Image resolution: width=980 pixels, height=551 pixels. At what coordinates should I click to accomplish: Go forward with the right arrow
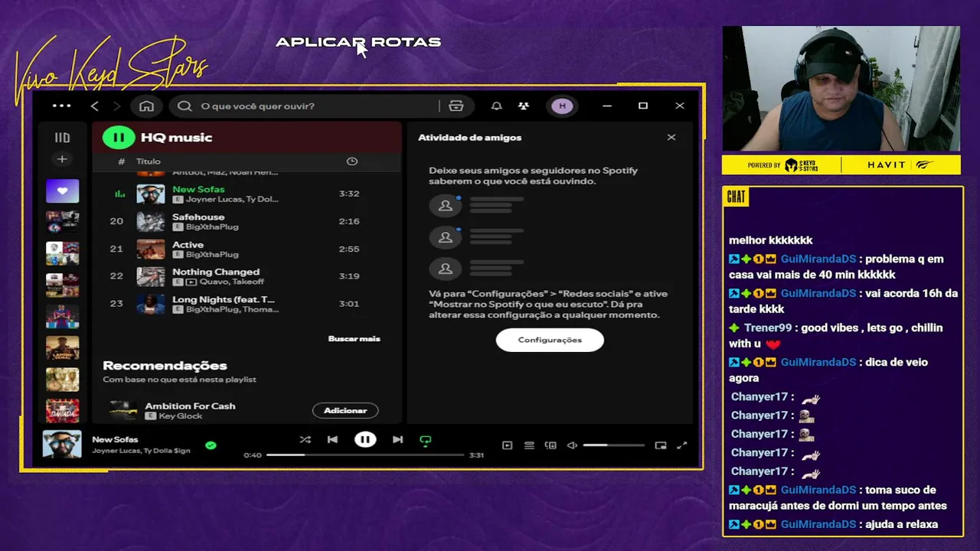click(117, 106)
